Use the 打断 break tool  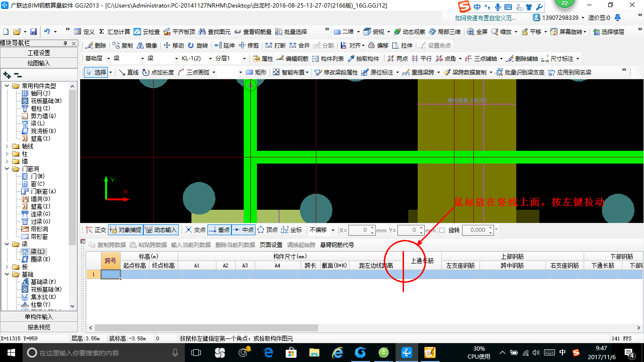coord(275,45)
